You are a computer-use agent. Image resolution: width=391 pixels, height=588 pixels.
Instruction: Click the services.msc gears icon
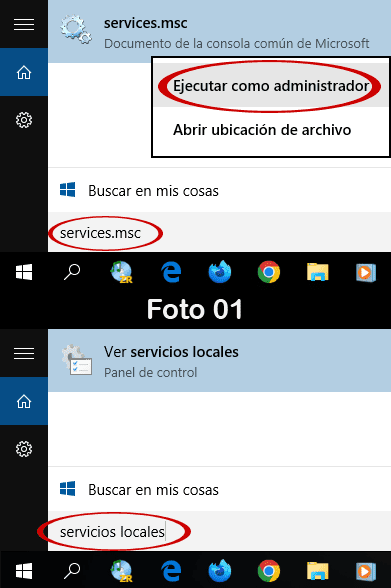[x=76, y=29]
